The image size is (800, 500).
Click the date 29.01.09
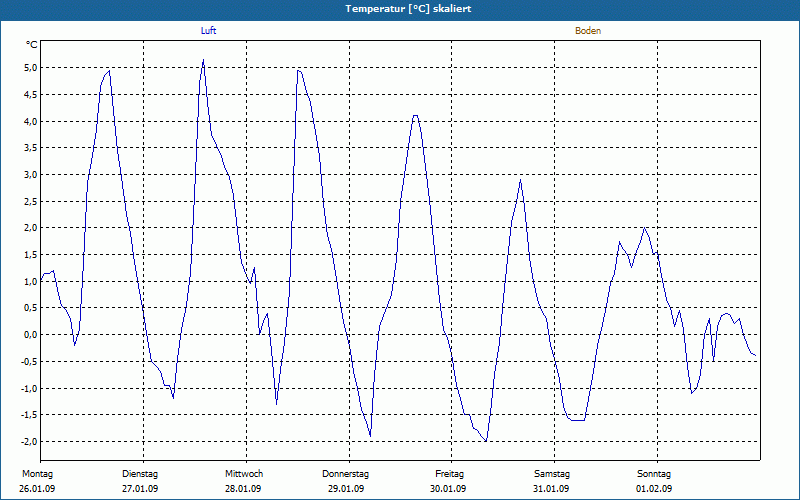[346, 489]
